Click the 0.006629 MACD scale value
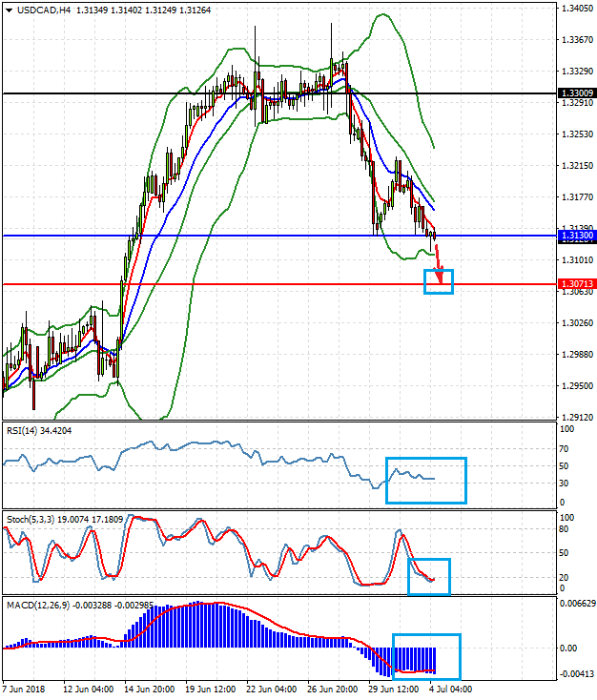The width and height of the screenshot is (597, 700). pos(578,604)
